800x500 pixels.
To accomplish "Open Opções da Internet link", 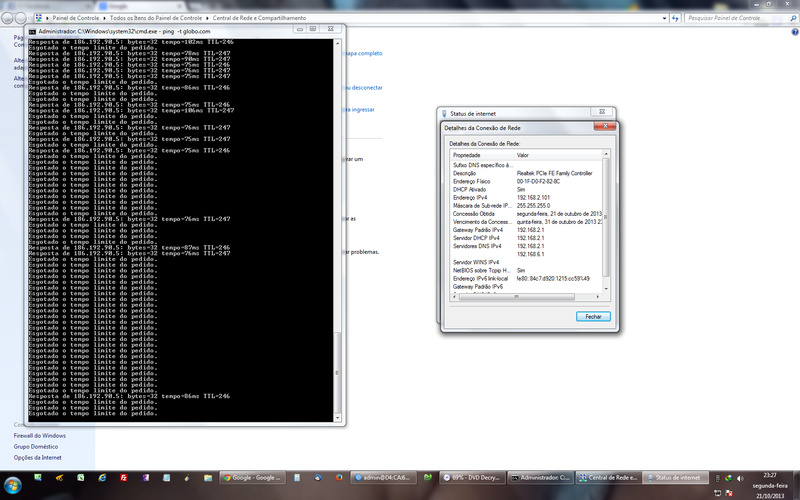I will pyautogui.click(x=38, y=458).
